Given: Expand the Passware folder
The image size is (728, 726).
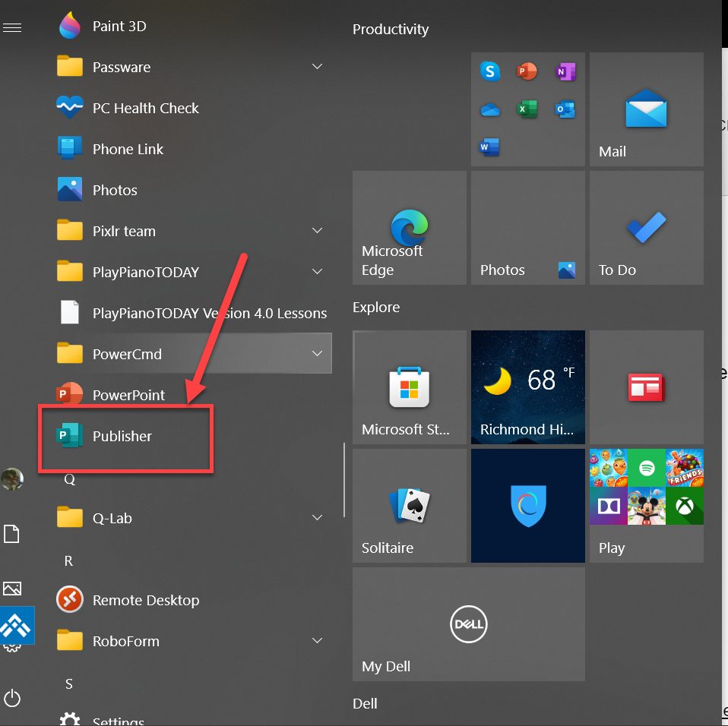Looking at the screenshot, I should [317, 67].
